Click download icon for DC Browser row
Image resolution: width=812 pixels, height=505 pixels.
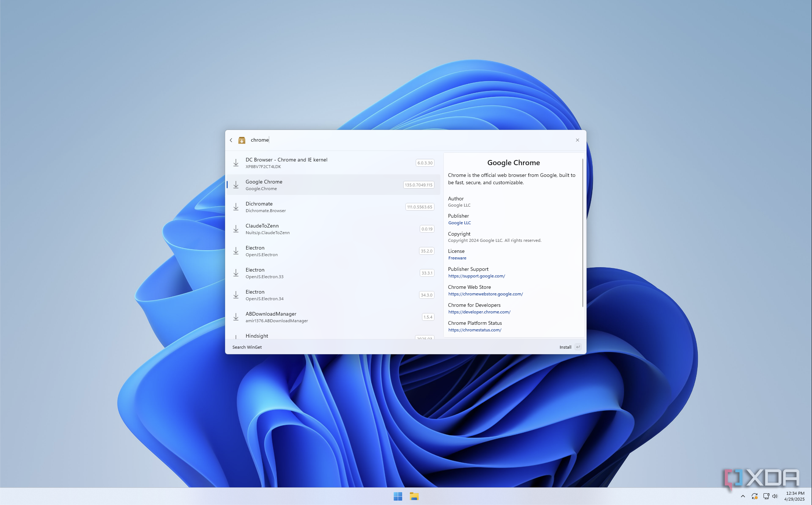[x=236, y=163]
